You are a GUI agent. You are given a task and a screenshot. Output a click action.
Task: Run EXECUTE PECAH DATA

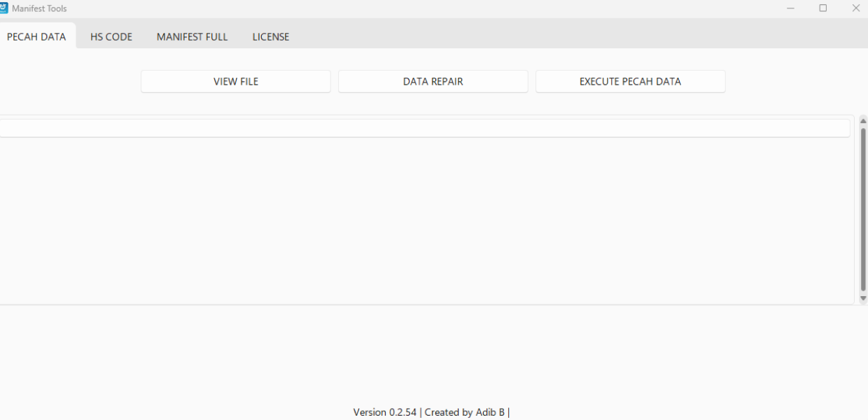click(x=630, y=81)
